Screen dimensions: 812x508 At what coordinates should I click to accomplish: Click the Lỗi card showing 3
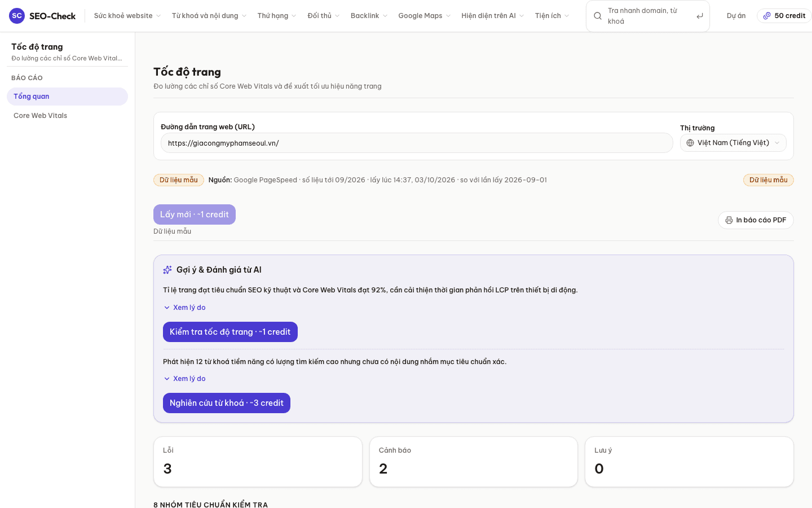tap(258, 462)
